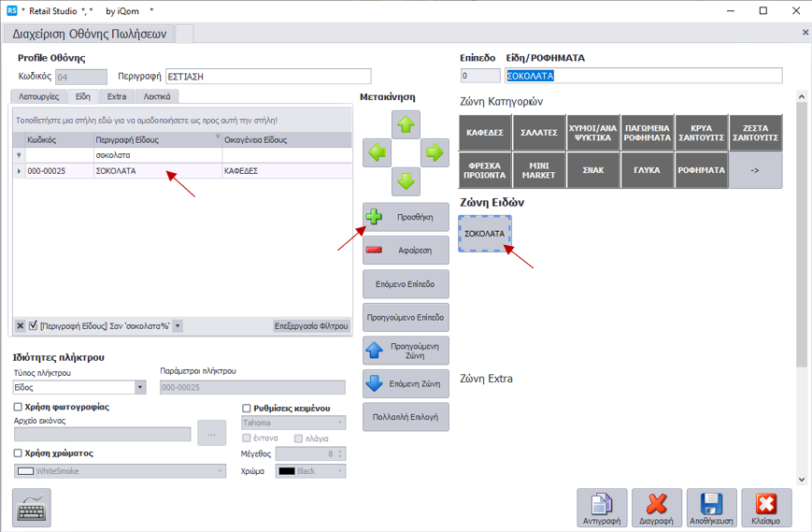This screenshot has width=812, height=532.
Task: Click the green up arrow move button
Action: 406,124
